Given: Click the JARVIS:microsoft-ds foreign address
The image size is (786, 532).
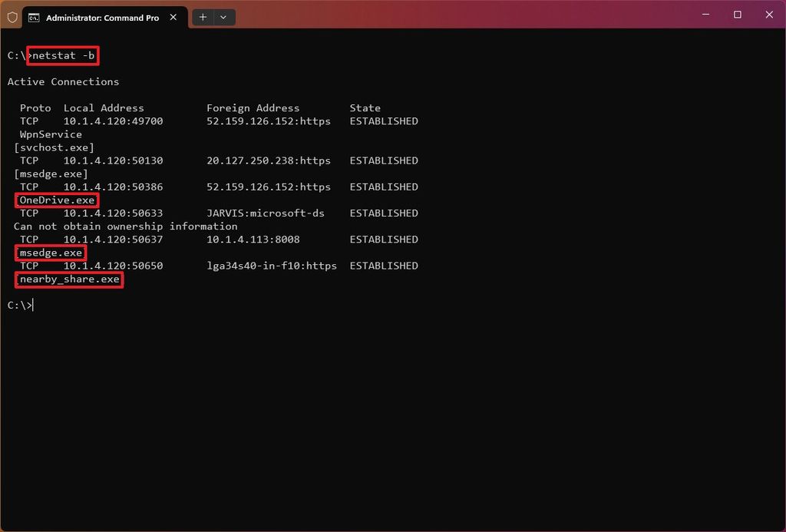Looking at the screenshot, I should 260,213.
